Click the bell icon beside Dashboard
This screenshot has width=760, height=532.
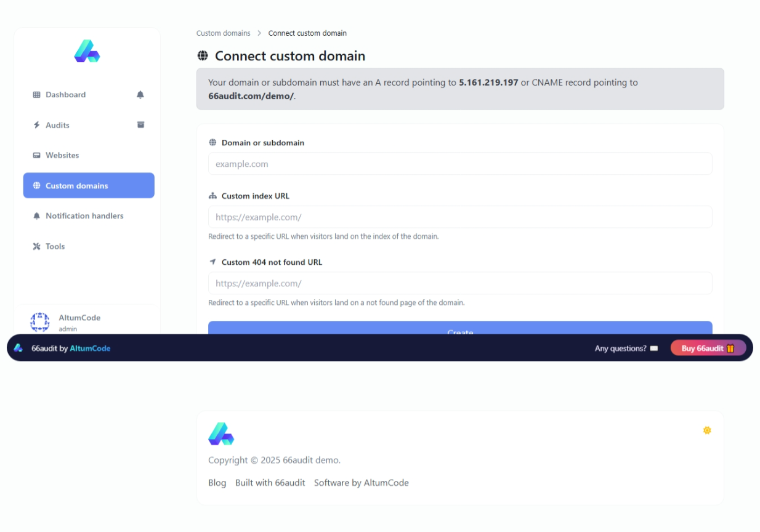pos(140,95)
